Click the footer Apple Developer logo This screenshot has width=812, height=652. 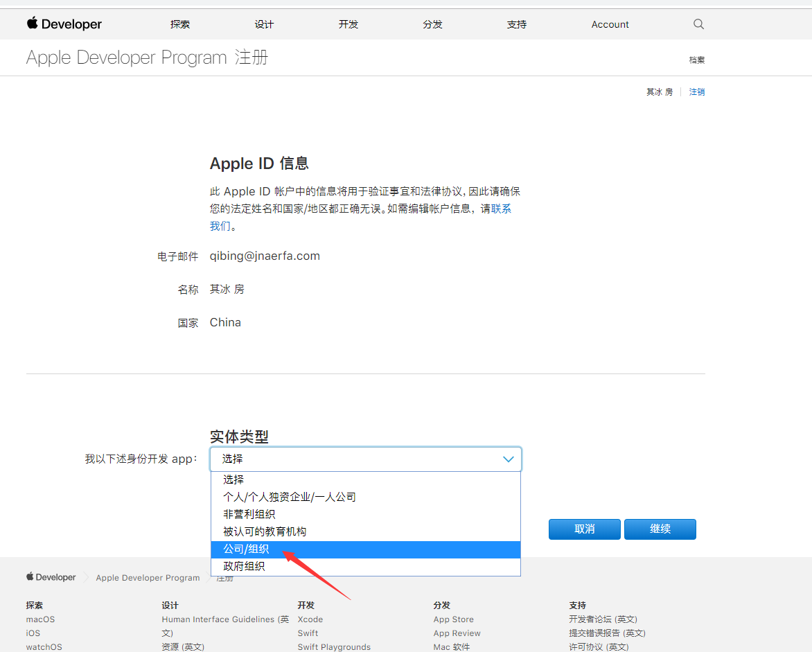pos(51,577)
